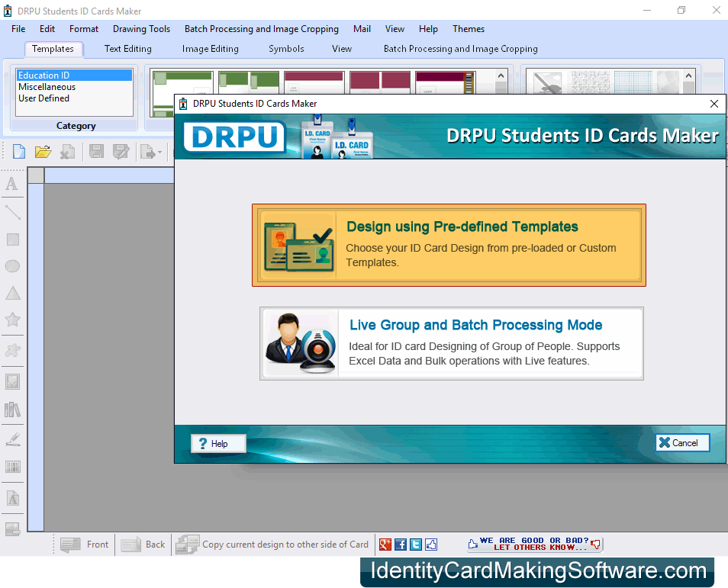Open the Twitter share icon
Screen dimensions: 728x588
click(x=416, y=545)
